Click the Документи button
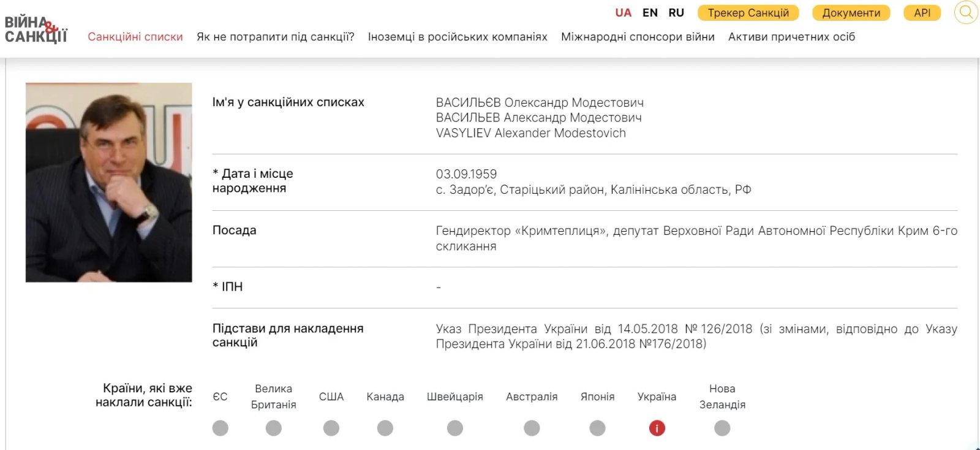The image size is (980, 450). pyautogui.click(x=851, y=13)
